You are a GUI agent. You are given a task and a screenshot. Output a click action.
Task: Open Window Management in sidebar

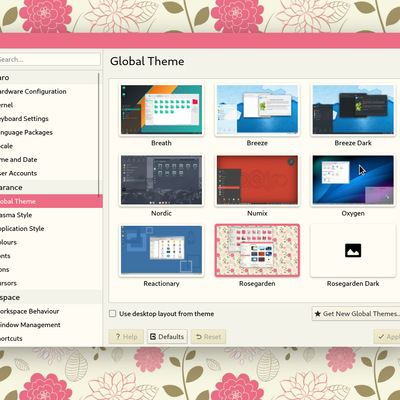[51, 325]
